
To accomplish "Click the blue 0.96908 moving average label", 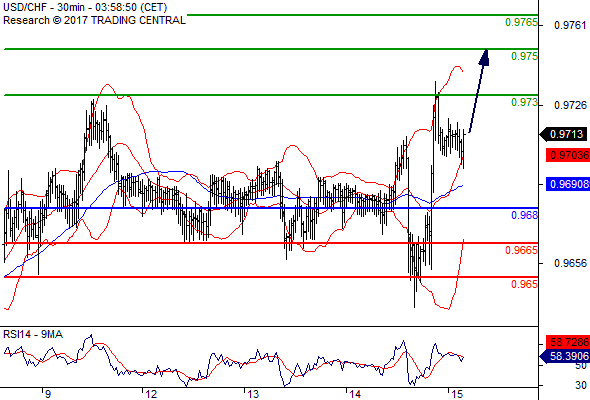I will tap(568, 184).
